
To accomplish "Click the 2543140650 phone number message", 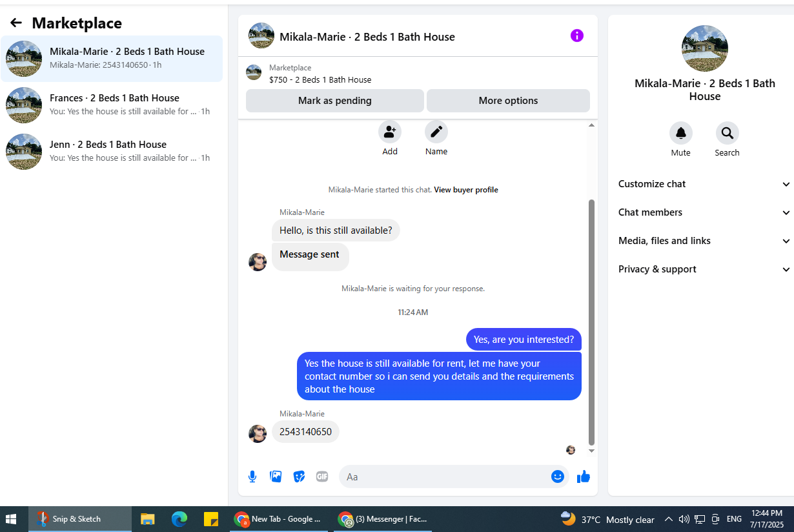I will pyautogui.click(x=305, y=432).
